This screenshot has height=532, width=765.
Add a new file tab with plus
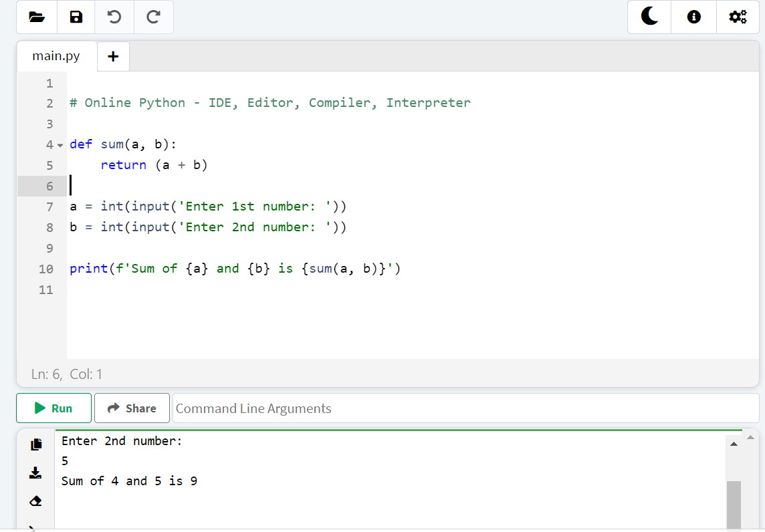click(113, 57)
